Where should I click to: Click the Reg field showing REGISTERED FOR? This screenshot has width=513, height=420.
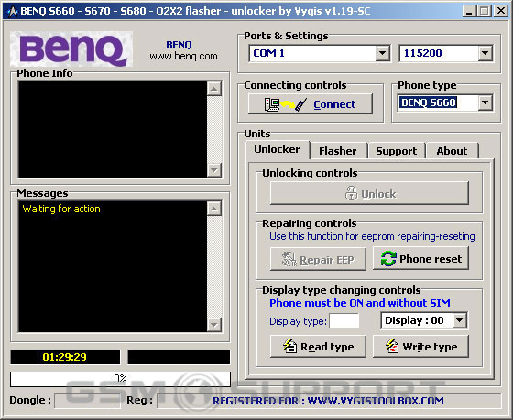tap(329, 401)
